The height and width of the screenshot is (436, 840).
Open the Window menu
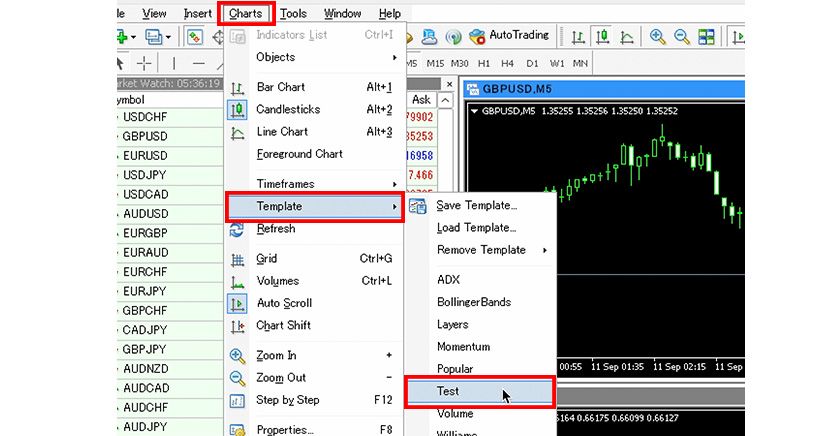[342, 13]
